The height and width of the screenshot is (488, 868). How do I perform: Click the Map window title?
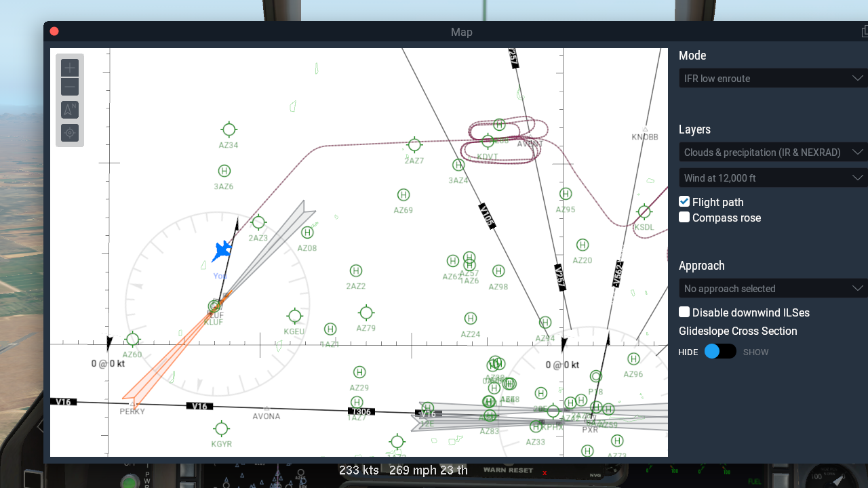(x=462, y=32)
